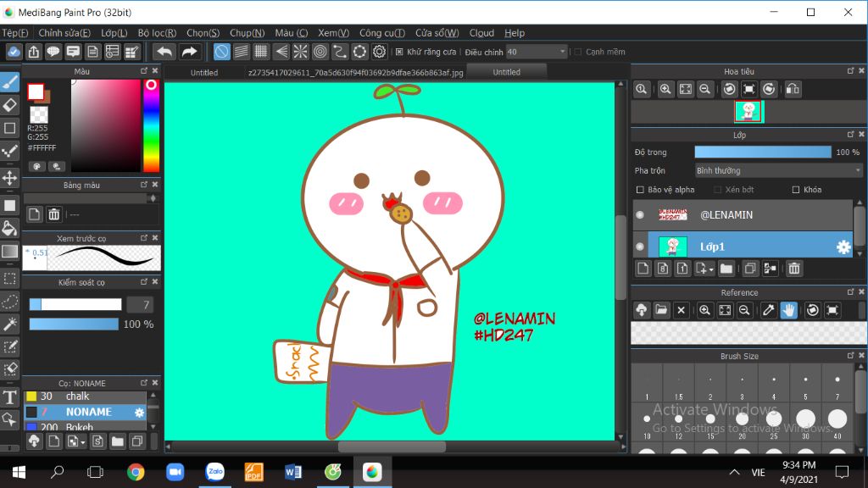Open the Pha trộn blend mode dropdown

click(778, 171)
